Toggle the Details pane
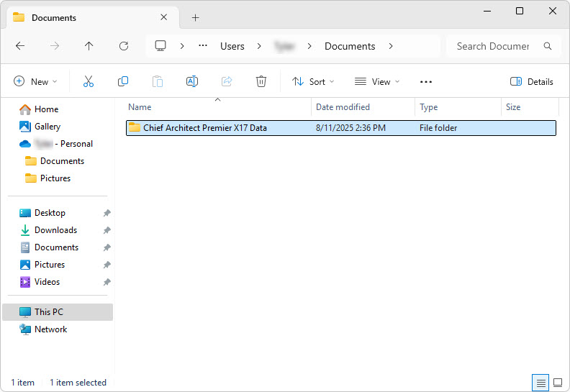The width and height of the screenshot is (570, 392). (x=531, y=81)
